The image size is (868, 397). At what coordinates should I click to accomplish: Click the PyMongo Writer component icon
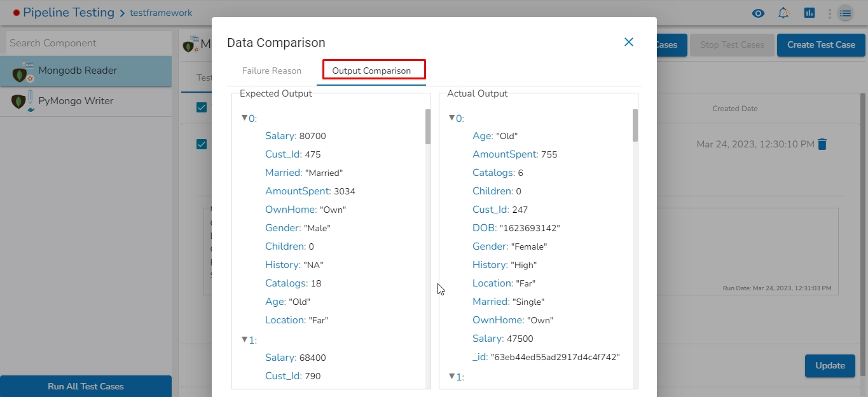click(x=21, y=102)
